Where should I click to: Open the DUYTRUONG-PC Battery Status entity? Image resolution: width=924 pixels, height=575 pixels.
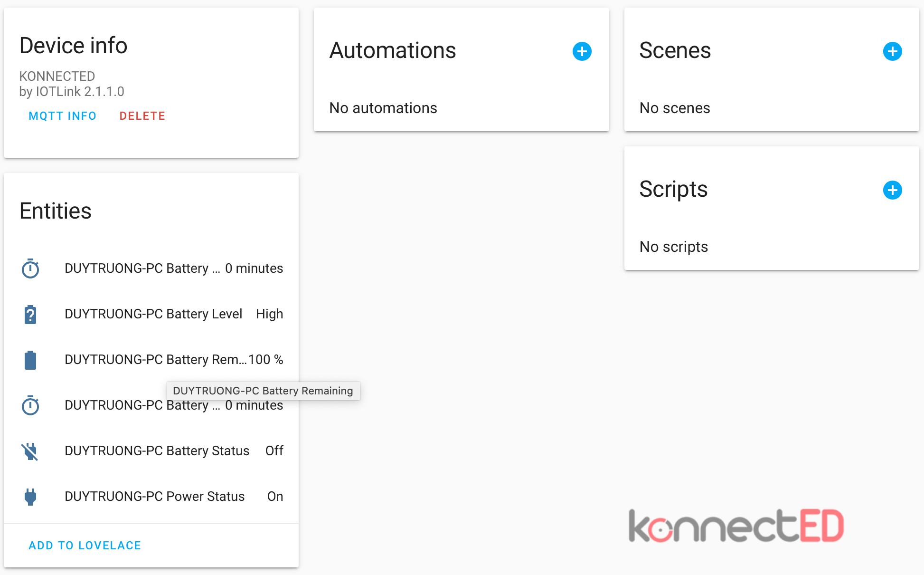click(157, 451)
